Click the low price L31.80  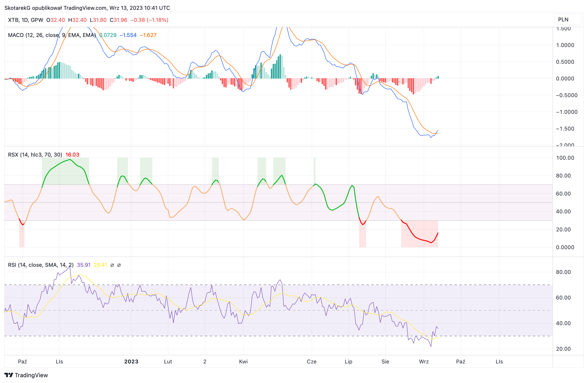coord(98,20)
